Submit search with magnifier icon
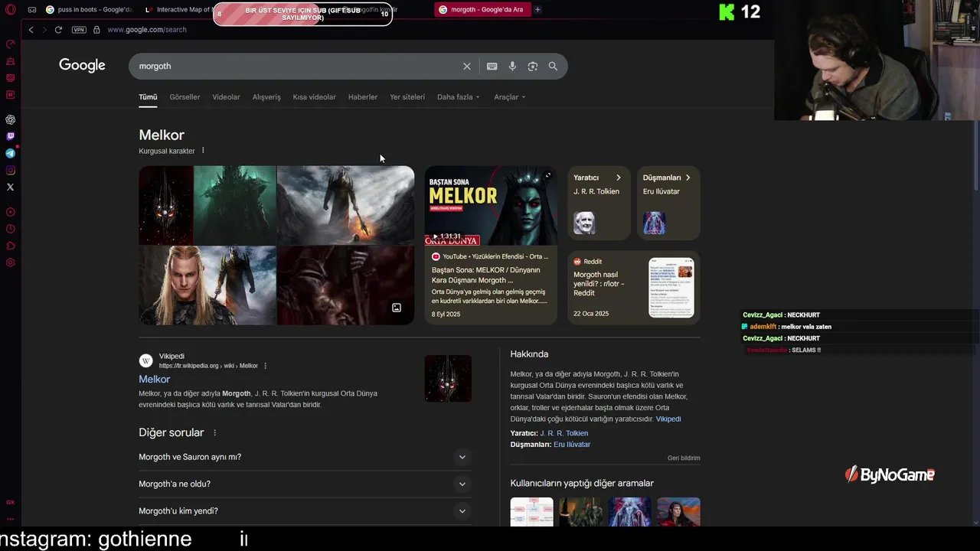Screen dimensions: 980x551 [553, 67]
